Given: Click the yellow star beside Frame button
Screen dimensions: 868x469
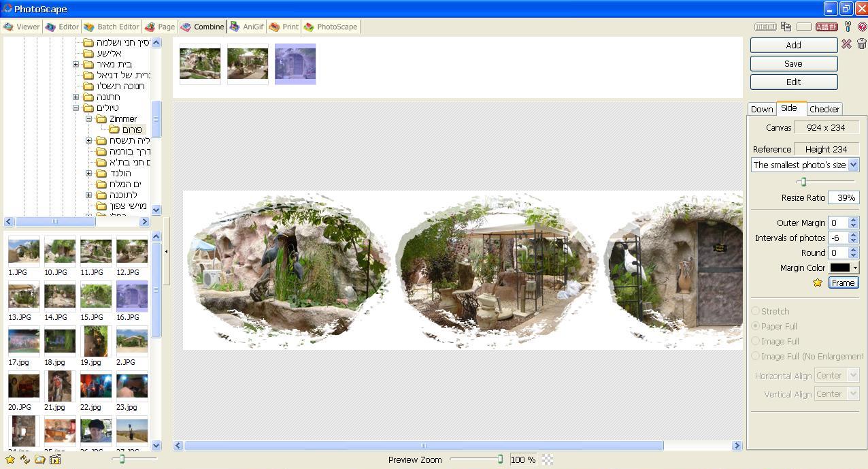Looking at the screenshot, I should pos(818,282).
